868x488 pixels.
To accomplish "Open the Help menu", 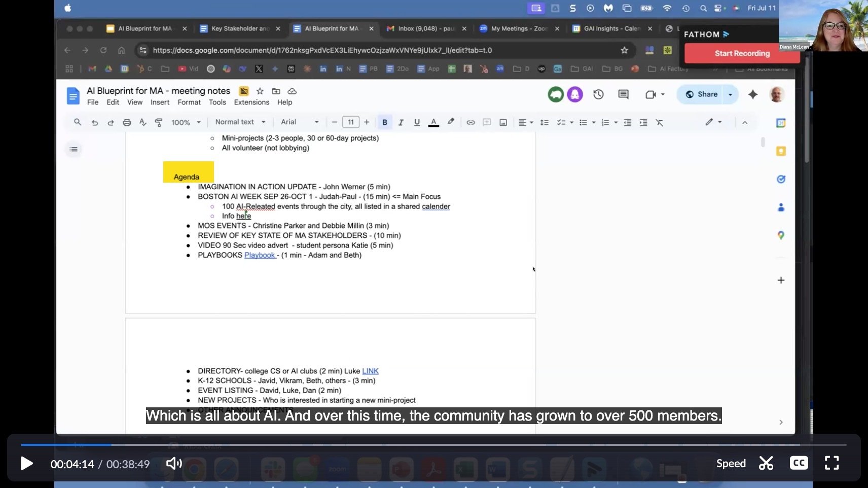I will 284,102.
